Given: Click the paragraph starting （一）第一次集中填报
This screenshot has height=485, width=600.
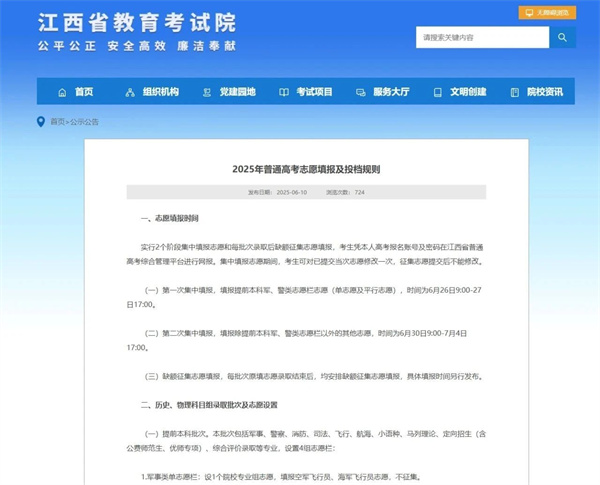Looking at the screenshot, I should click(x=306, y=297).
